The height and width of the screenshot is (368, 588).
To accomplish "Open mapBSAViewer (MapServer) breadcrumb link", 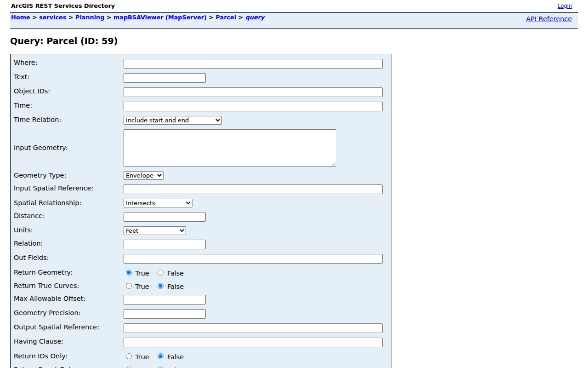I will pos(160,17).
